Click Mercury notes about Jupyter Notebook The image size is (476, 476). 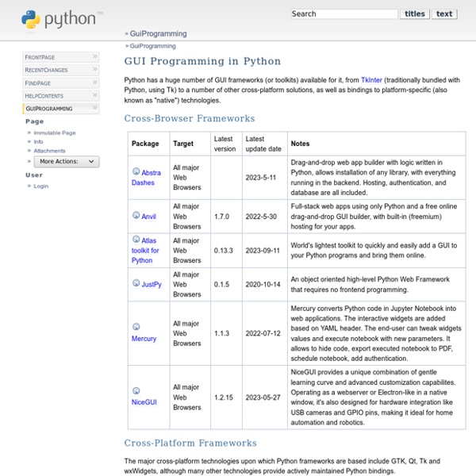(376, 333)
